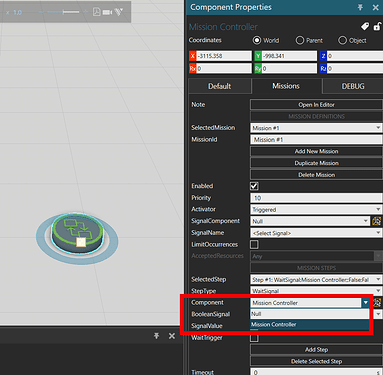Select the World coordinates radio button
The height and width of the screenshot is (375, 383).
[x=257, y=40]
